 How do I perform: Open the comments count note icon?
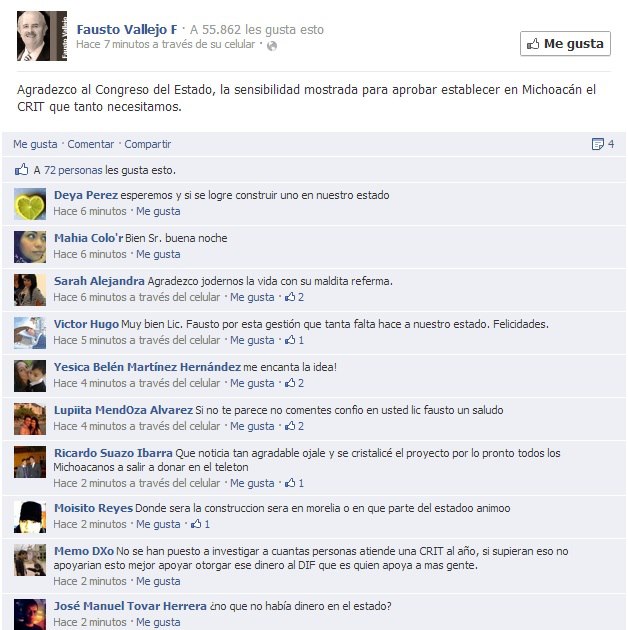pos(597,144)
